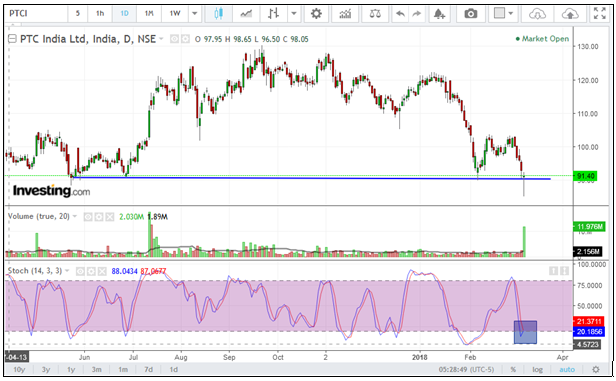Screen dimensions: 616x381
Task: Click the compare symbols scales icon
Action: tap(375, 14)
